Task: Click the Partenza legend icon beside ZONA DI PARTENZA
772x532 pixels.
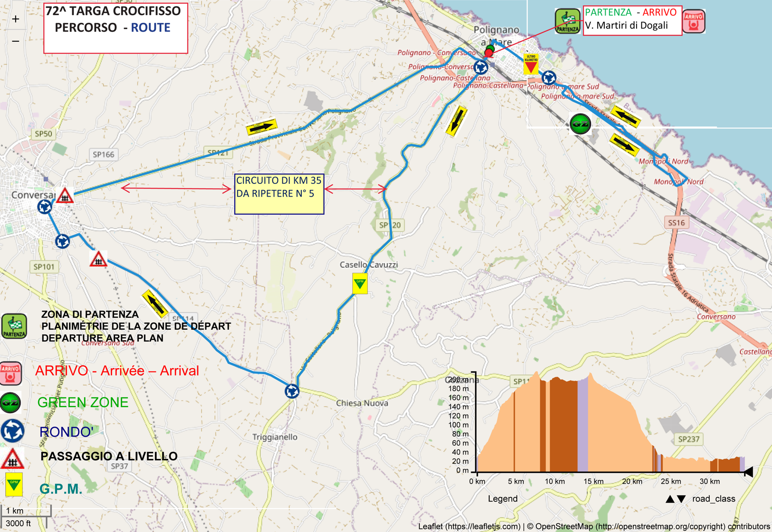Action: coord(14,326)
